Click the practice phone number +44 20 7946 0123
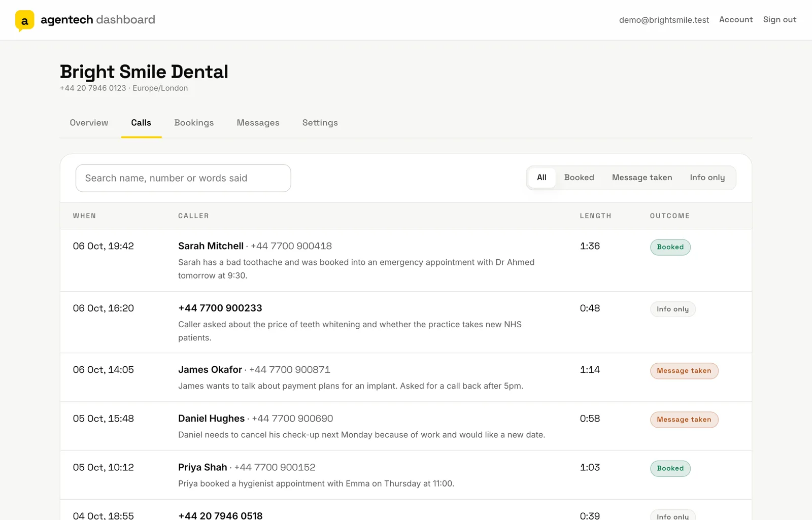 (x=93, y=88)
